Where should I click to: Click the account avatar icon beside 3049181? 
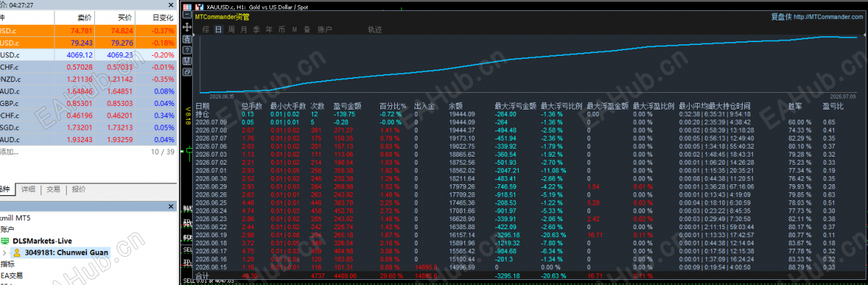click(17, 253)
